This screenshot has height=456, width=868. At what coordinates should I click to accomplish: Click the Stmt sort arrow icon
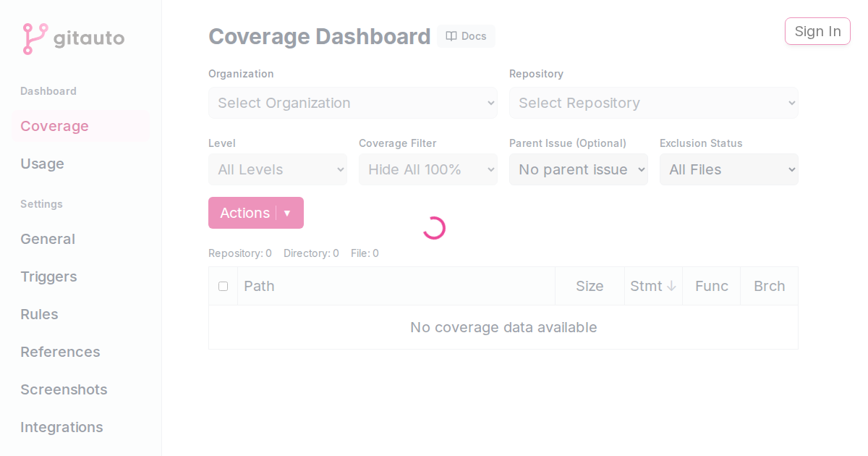coord(671,286)
